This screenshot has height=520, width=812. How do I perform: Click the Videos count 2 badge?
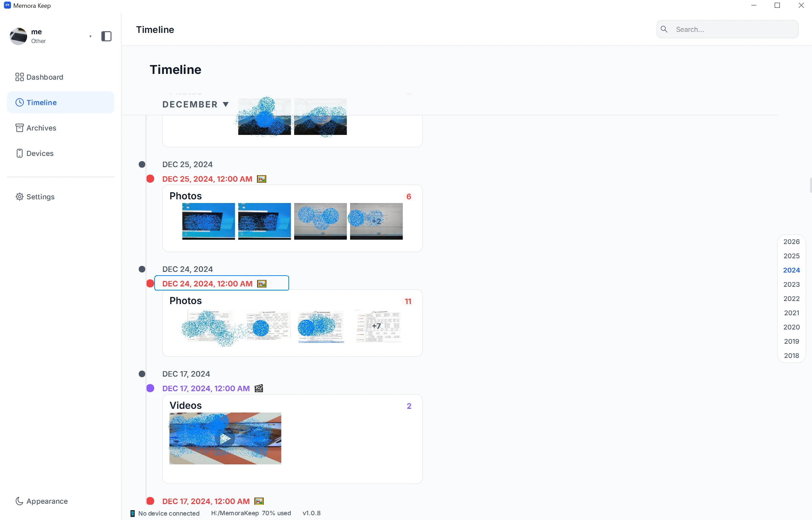click(x=409, y=406)
